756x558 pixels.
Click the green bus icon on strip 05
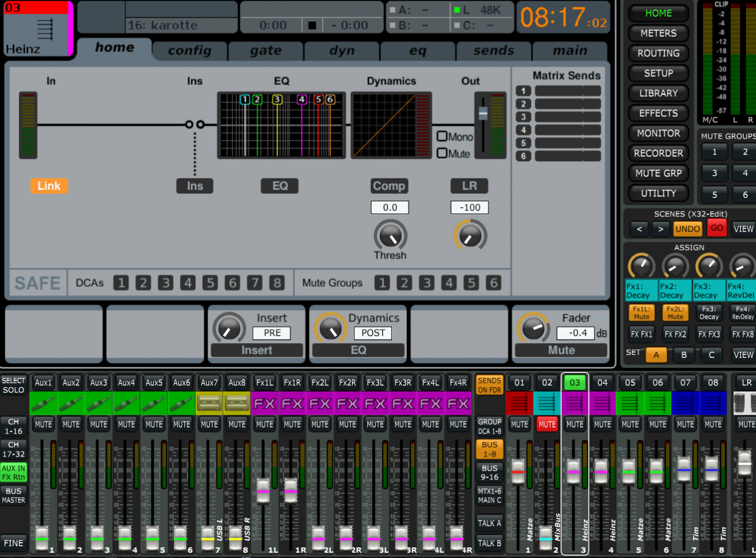(x=630, y=403)
